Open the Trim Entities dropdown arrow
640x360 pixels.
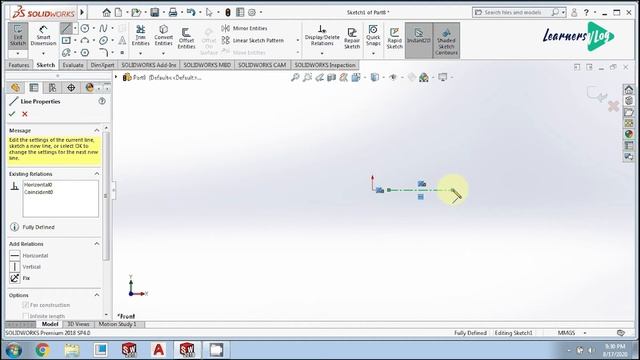tap(140, 53)
